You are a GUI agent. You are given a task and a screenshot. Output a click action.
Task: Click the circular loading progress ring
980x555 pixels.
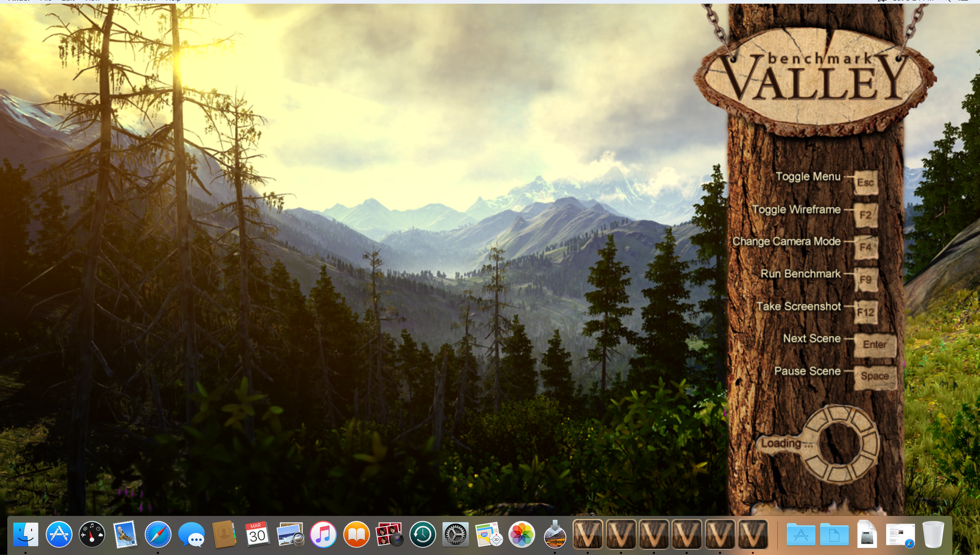pos(840,443)
